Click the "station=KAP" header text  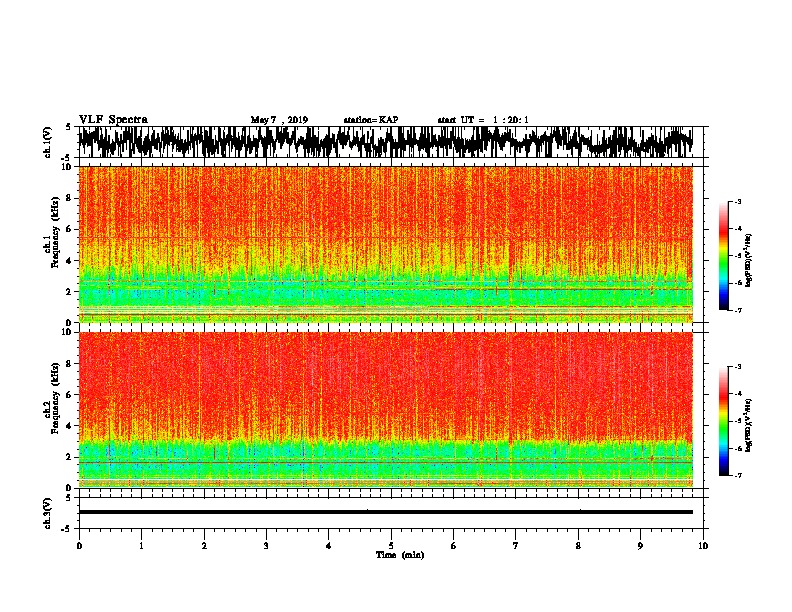[371, 120]
